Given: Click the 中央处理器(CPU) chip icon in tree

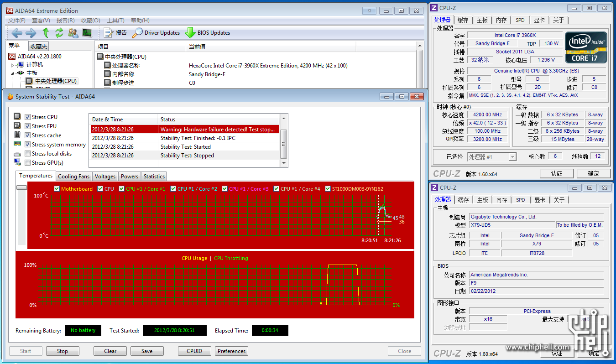Looking at the screenshot, I should coord(30,81).
